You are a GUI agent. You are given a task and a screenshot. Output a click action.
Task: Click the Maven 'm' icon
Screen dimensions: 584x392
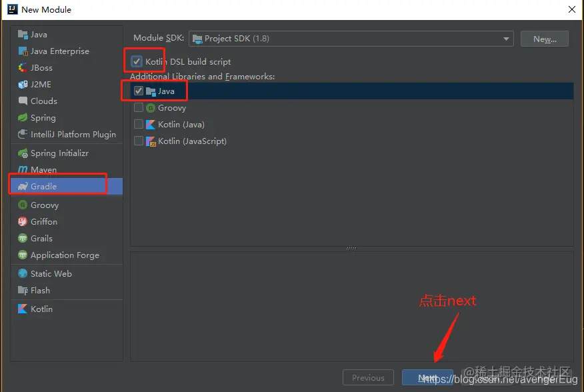click(23, 169)
